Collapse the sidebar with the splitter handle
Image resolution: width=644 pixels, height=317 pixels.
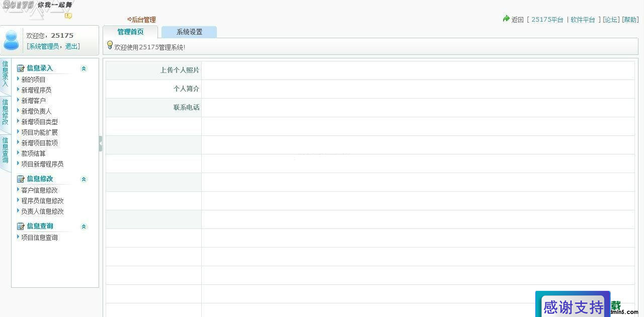coord(101,143)
